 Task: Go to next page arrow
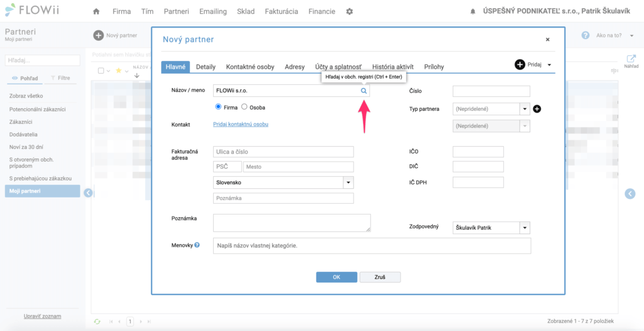point(140,322)
